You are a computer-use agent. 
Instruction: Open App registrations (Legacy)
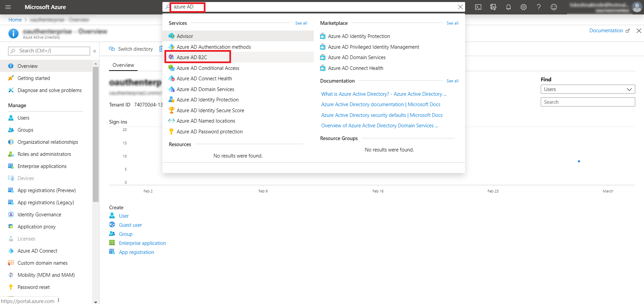[46, 202]
